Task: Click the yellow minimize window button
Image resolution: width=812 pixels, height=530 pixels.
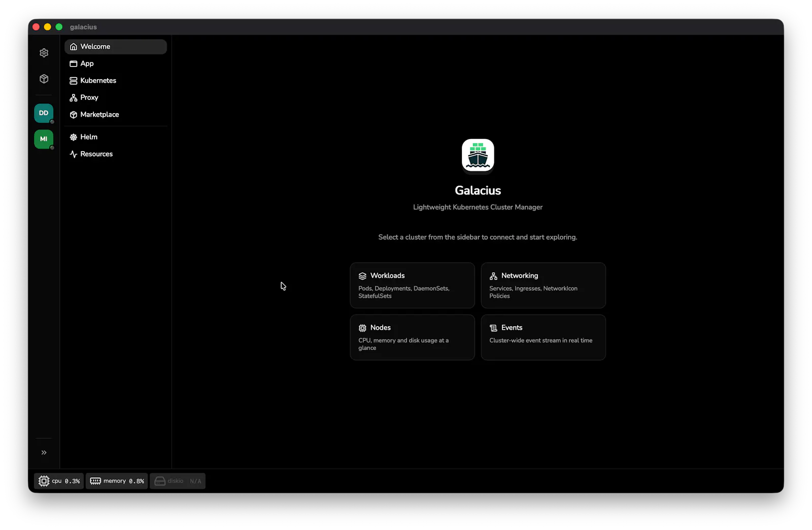Action: [x=48, y=27]
